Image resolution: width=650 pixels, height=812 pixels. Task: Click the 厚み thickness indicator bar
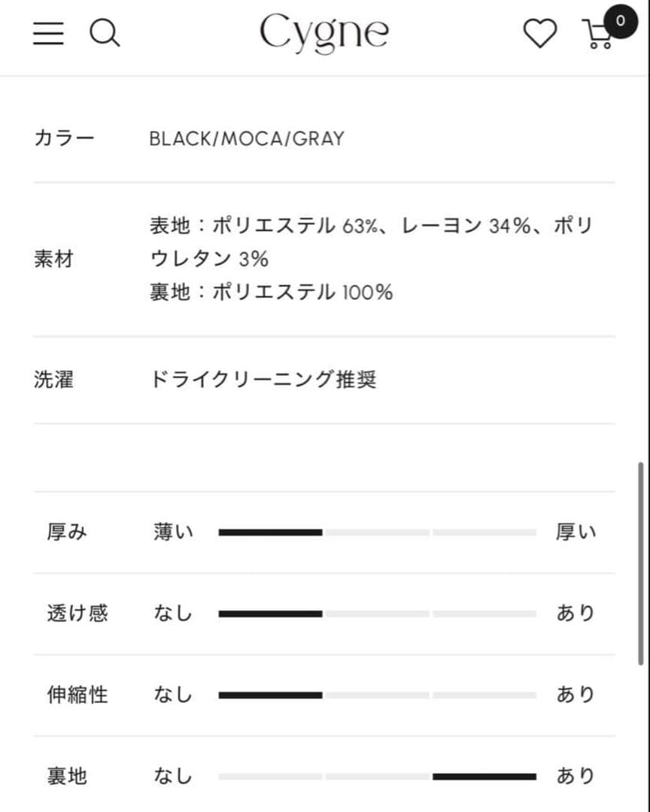pos(377,532)
